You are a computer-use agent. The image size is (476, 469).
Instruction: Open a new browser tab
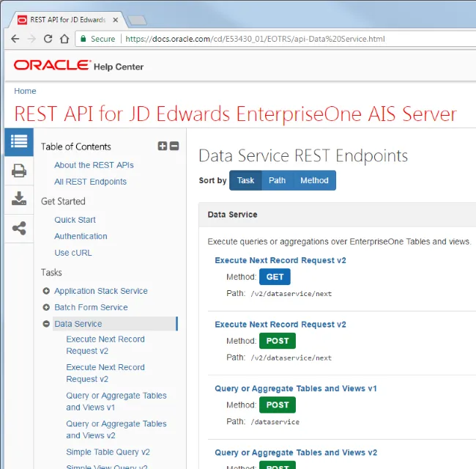coord(137,21)
